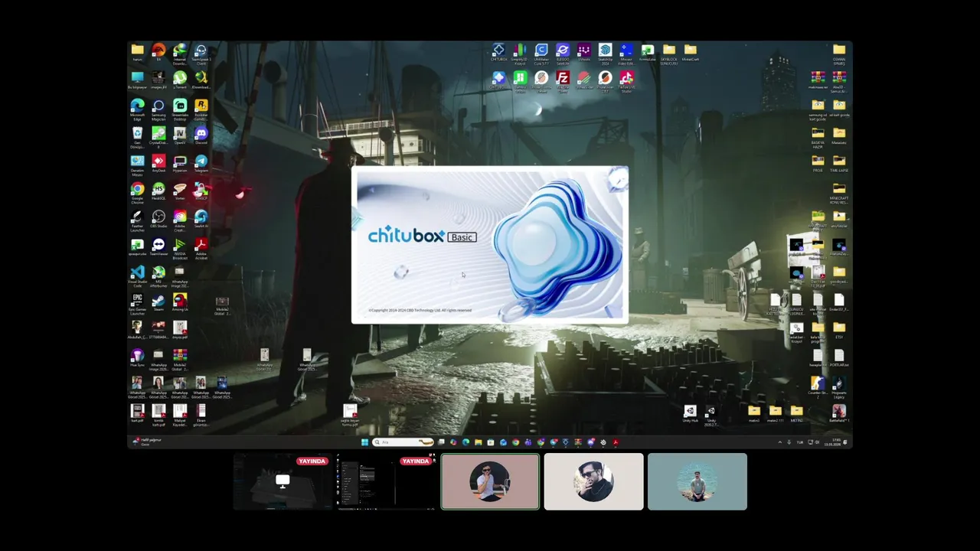This screenshot has height=551, width=980.
Task: Launch the Epic Games Launcher shortcut
Action: pyautogui.click(x=137, y=303)
